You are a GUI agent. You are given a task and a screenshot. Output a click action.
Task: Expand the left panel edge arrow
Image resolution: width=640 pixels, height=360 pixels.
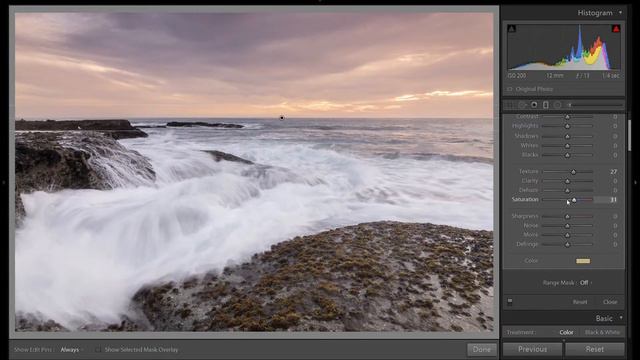[4, 182]
